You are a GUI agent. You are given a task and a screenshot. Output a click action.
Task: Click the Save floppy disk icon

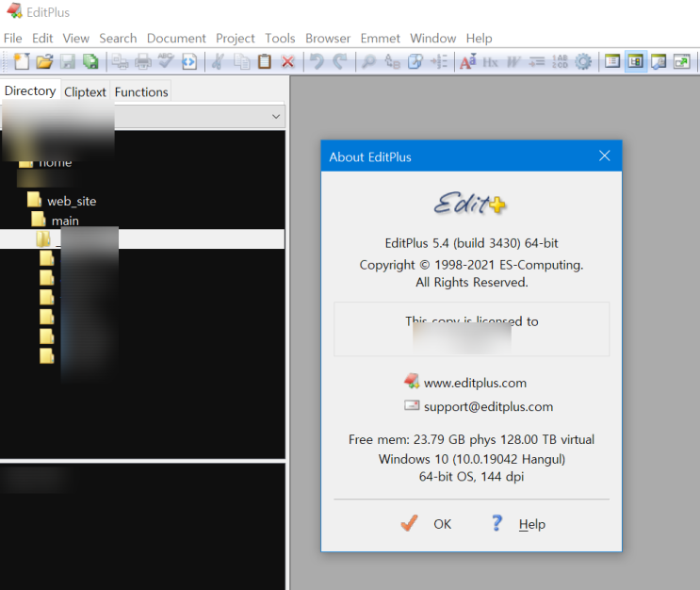68,61
